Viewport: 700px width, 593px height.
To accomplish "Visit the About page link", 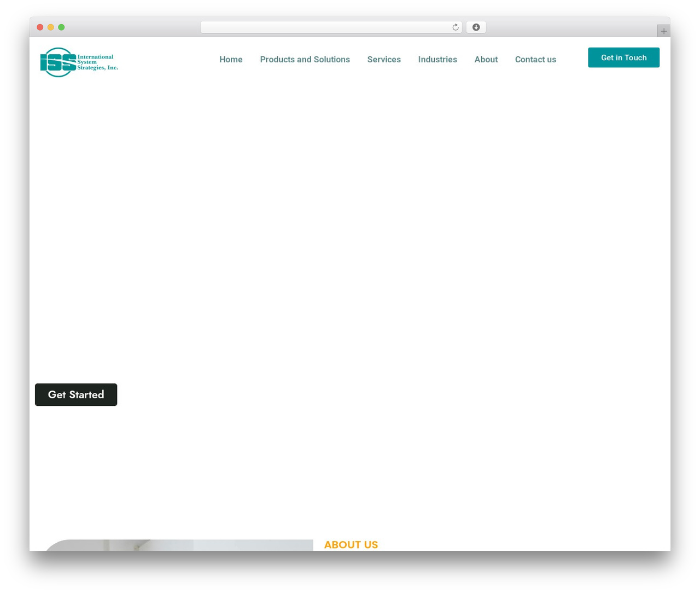I will pyautogui.click(x=486, y=60).
